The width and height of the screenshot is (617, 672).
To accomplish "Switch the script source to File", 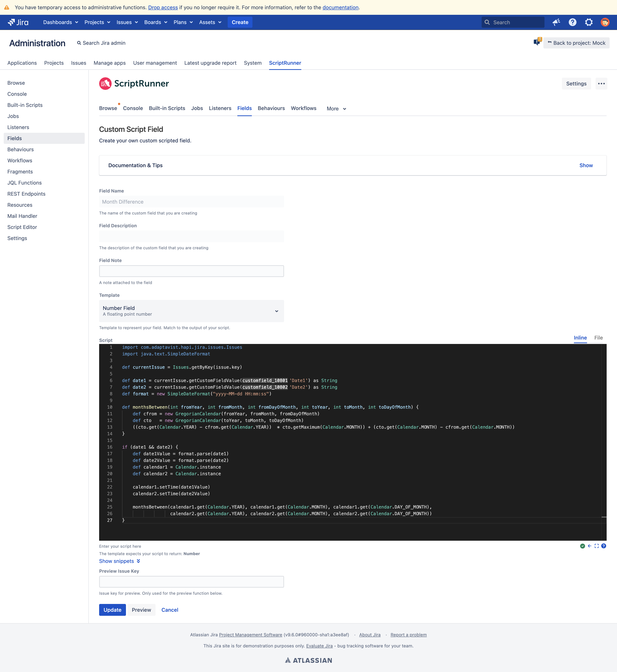I will (x=598, y=337).
